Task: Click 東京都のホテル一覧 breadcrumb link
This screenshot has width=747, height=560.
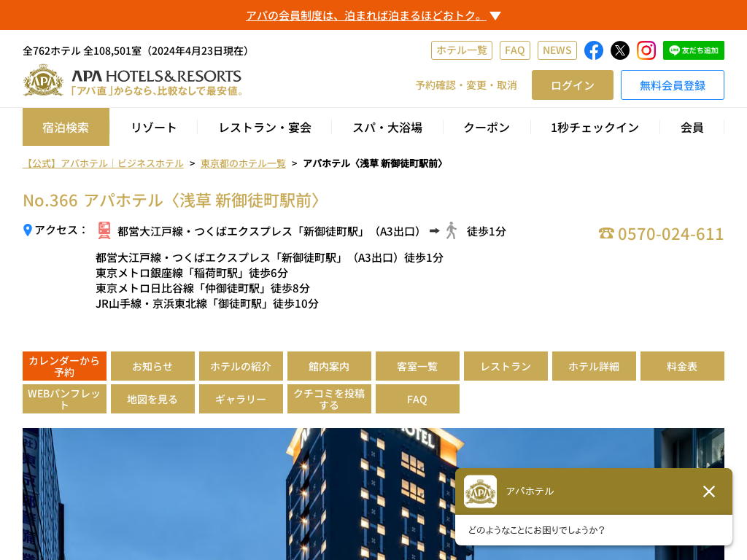Action: click(x=243, y=163)
